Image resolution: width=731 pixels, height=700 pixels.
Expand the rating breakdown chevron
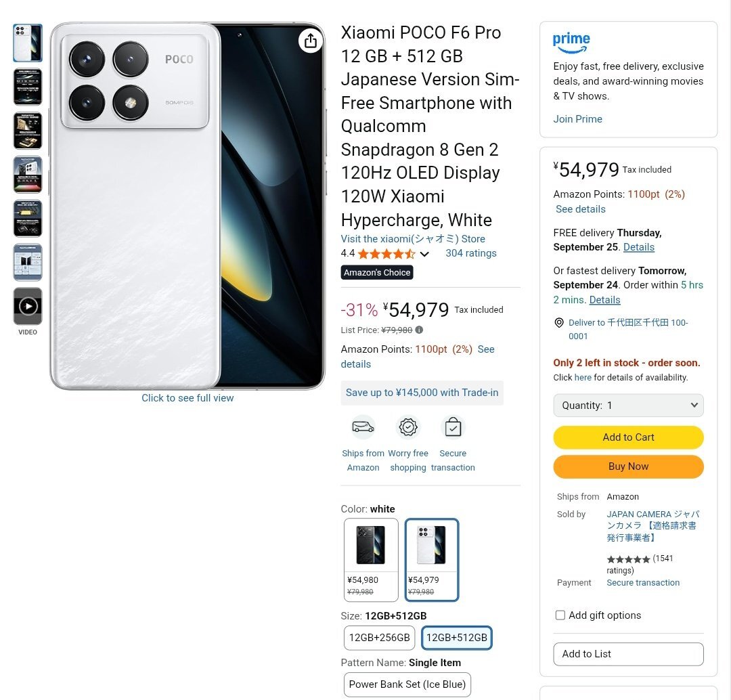(x=424, y=255)
